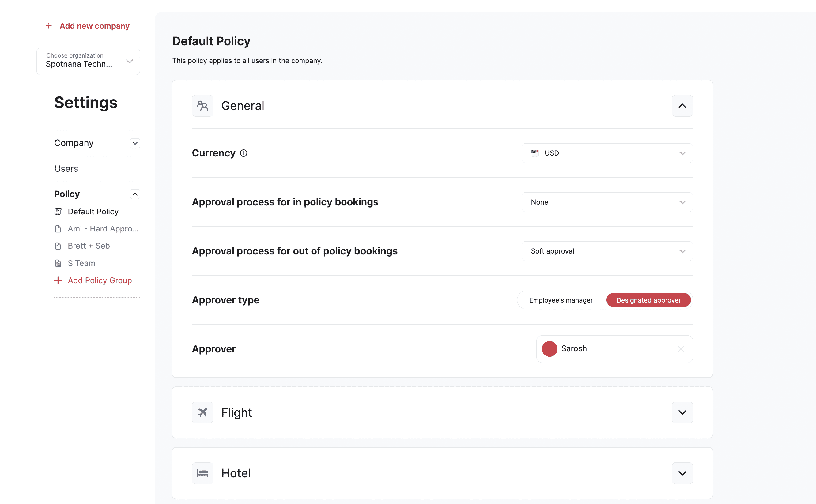
Task: Click the Brett + Seb file icon
Action: click(x=58, y=246)
